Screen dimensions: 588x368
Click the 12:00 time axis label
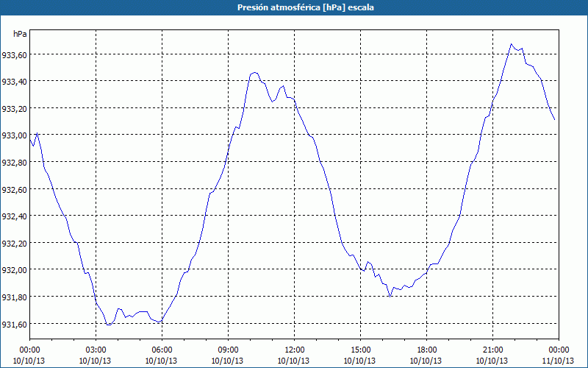295,350
